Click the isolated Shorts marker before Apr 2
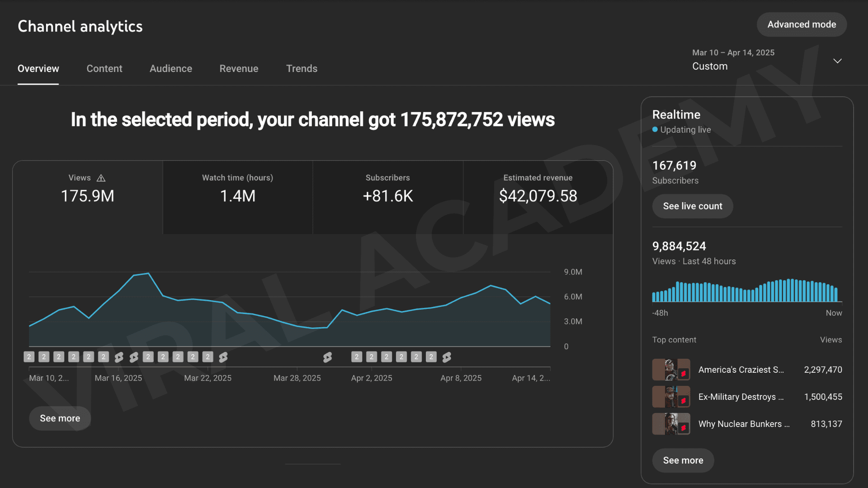The image size is (868, 488). 327,357
